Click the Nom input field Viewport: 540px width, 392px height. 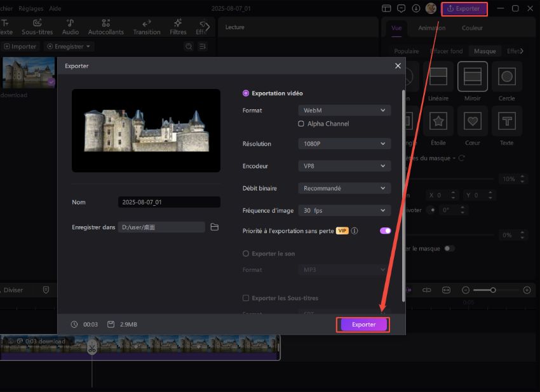coord(169,202)
